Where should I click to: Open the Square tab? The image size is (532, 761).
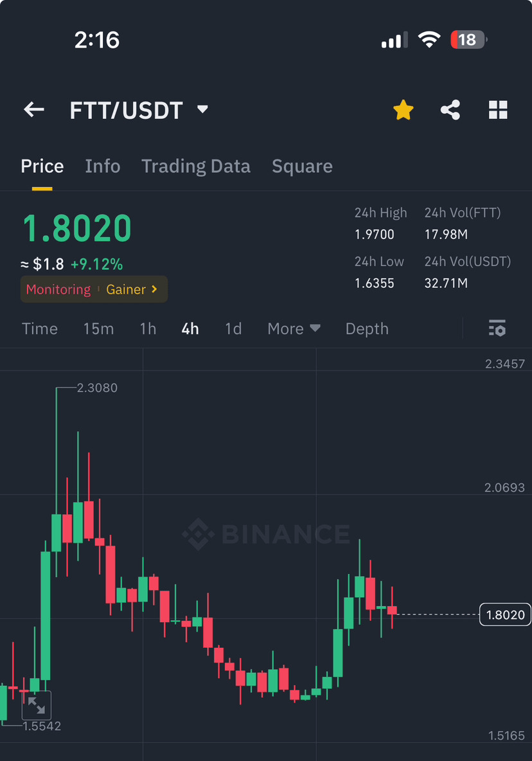point(302,166)
